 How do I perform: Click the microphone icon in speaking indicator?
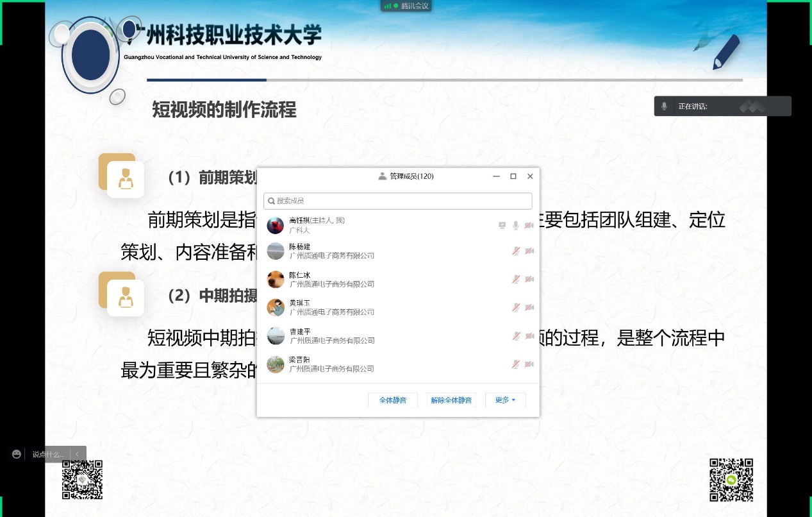pos(665,106)
